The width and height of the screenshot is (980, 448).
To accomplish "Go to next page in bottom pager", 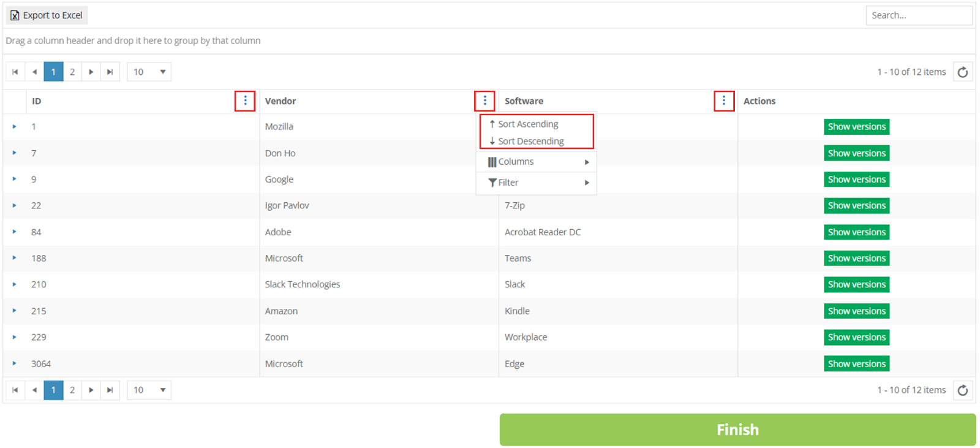I will click(x=91, y=390).
